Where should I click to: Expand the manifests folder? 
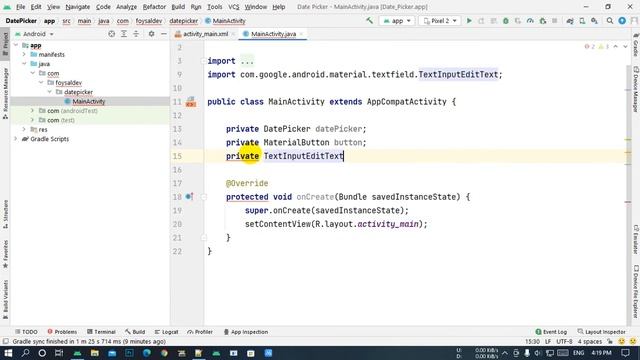tap(24, 54)
